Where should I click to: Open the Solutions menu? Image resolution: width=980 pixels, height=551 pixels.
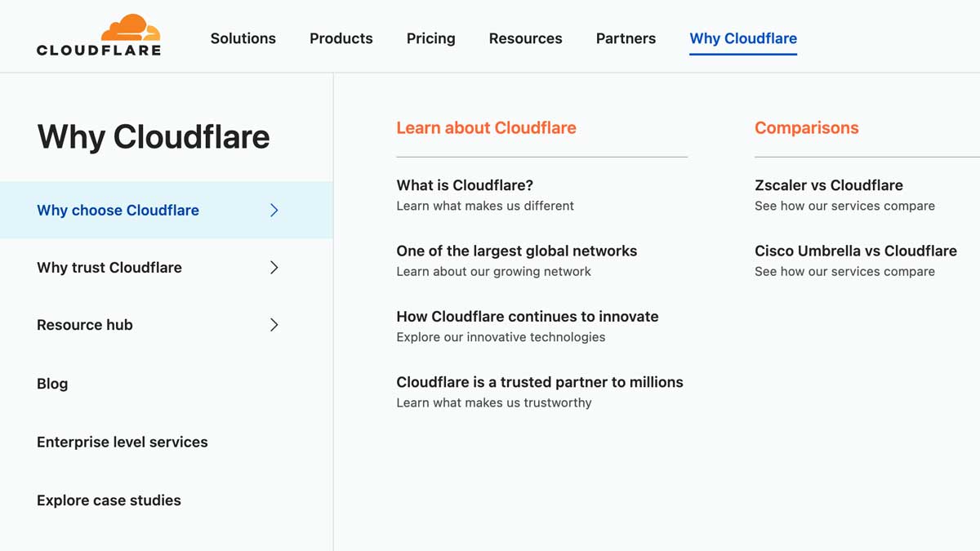click(x=243, y=38)
